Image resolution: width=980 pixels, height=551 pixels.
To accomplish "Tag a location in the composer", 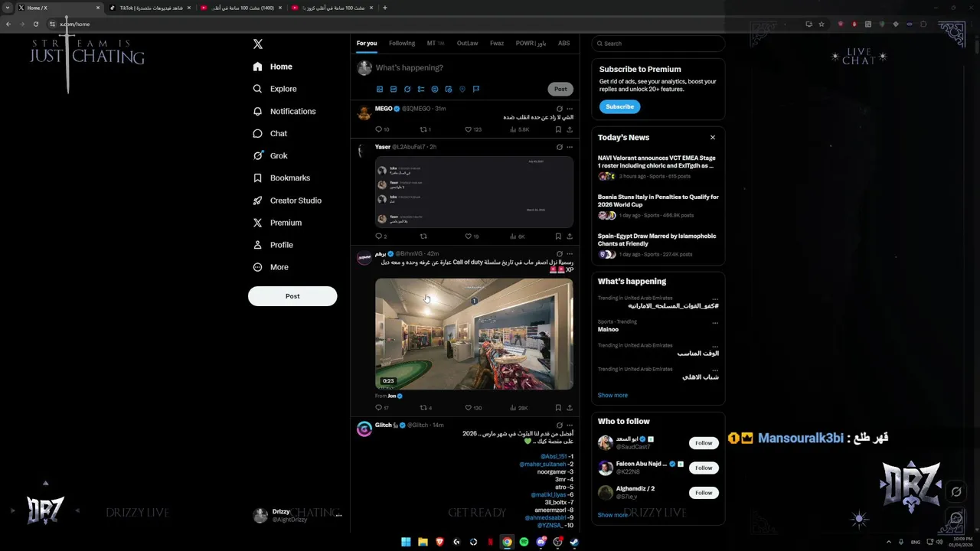I will point(462,90).
